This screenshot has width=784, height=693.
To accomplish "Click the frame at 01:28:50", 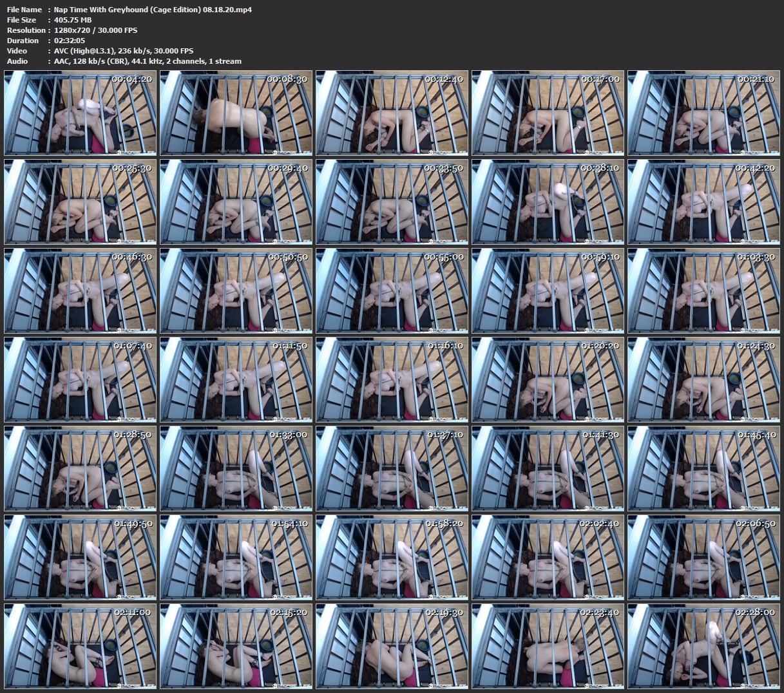I will pyautogui.click(x=81, y=469).
